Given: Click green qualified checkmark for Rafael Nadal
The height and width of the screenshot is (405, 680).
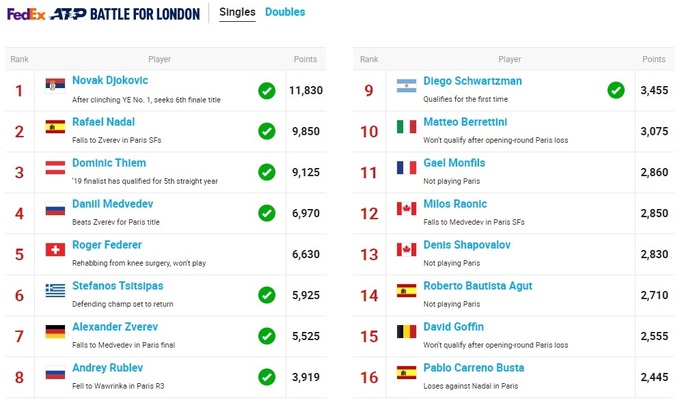Looking at the screenshot, I should click(266, 131).
